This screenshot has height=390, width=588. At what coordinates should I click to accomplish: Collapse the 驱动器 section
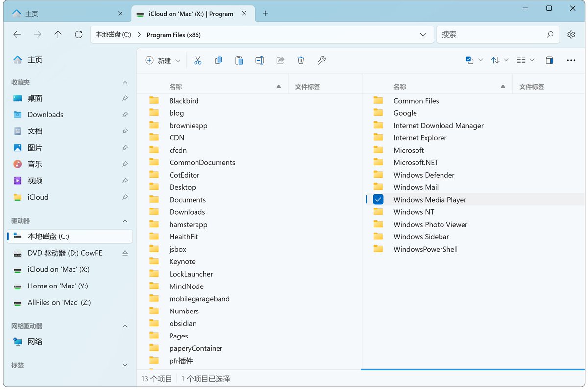[125, 221]
